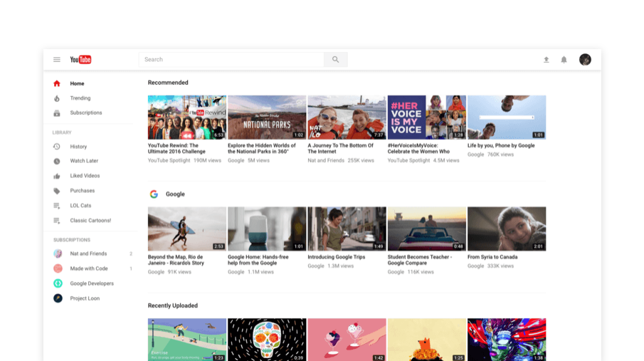
Task: Click 'YouTube Spotlight' under Rewind video
Action: pos(169,160)
